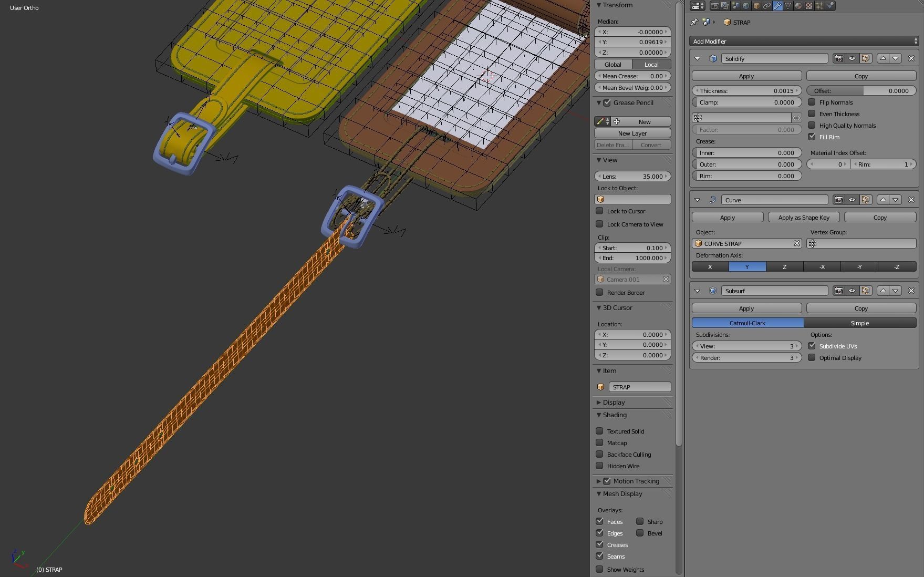The height and width of the screenshot is (577, 924).
Task: Toggle Curve modifier edit mode display
Action: (x=866, y=200)
